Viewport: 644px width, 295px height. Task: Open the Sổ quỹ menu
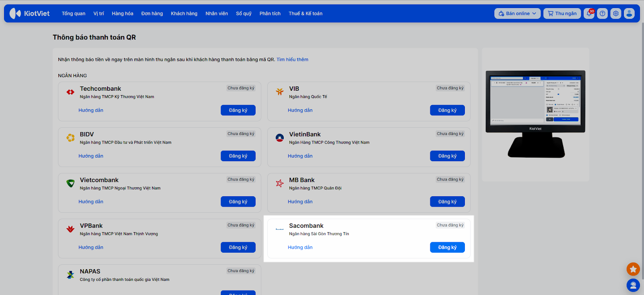point(244,13)
